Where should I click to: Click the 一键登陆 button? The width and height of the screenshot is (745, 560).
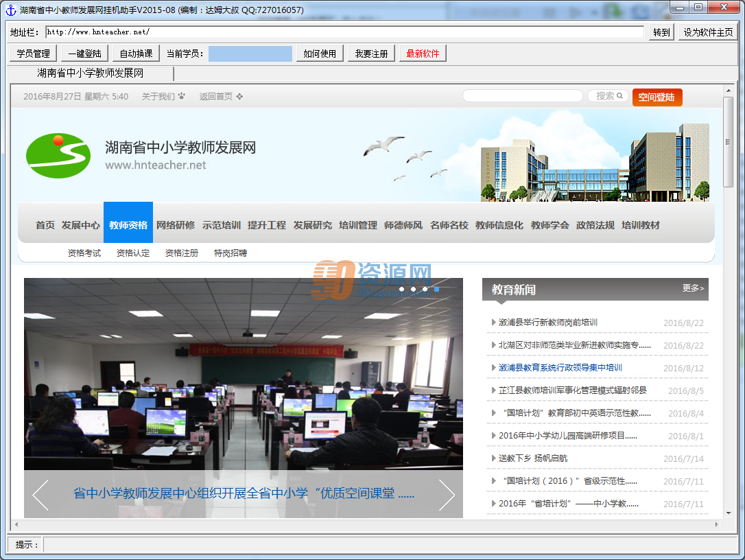pos(84,54)
